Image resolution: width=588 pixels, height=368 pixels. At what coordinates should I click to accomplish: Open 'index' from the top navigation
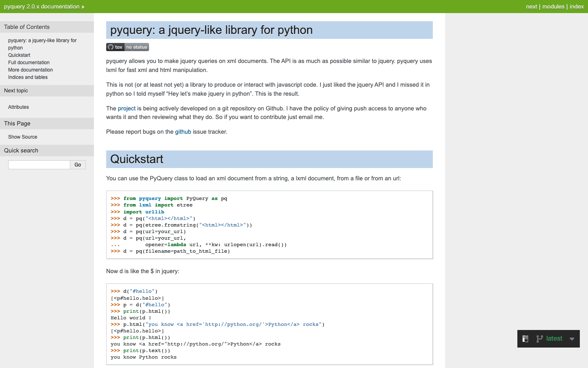pyautogui.click(x=577, y=7)
